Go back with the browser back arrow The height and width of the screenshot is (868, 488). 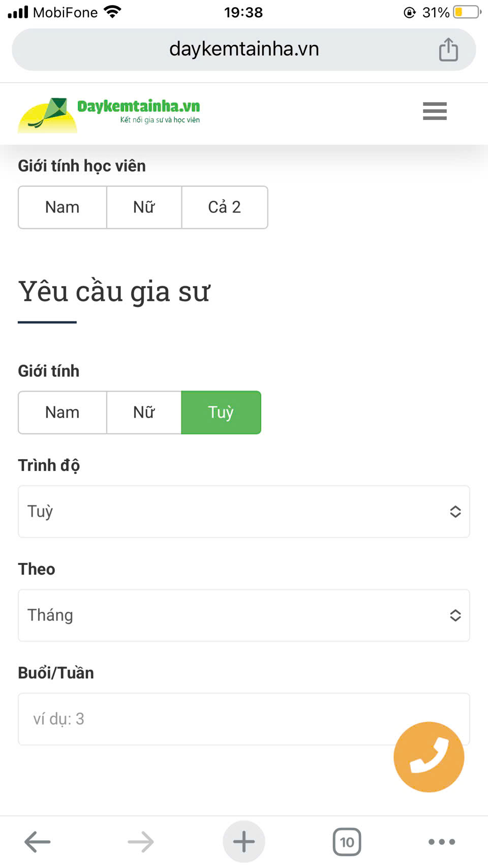pyautogui.click(x=38, y=842)
